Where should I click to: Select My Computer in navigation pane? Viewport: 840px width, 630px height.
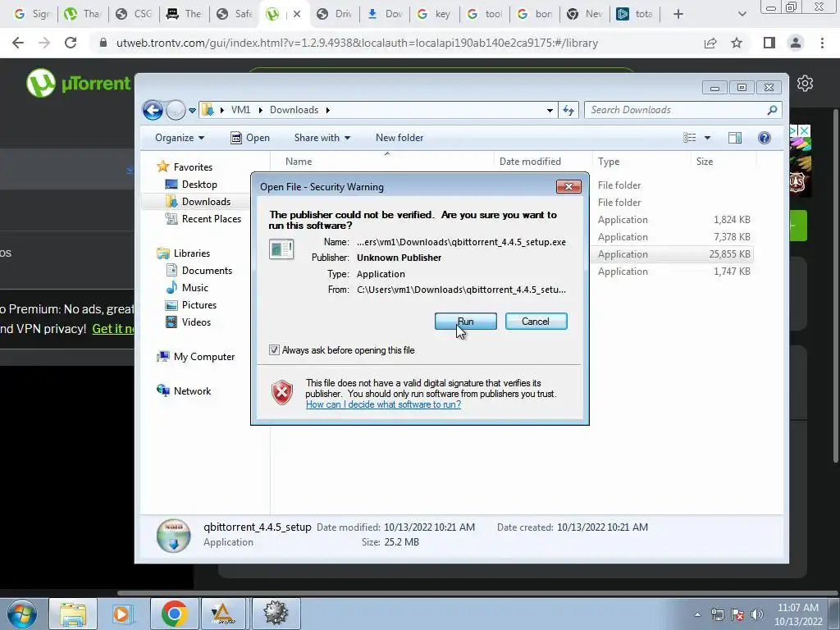[195, 357]
